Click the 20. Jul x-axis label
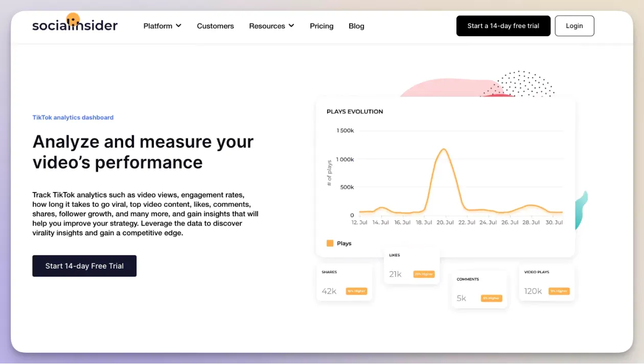 coord(446,223)
